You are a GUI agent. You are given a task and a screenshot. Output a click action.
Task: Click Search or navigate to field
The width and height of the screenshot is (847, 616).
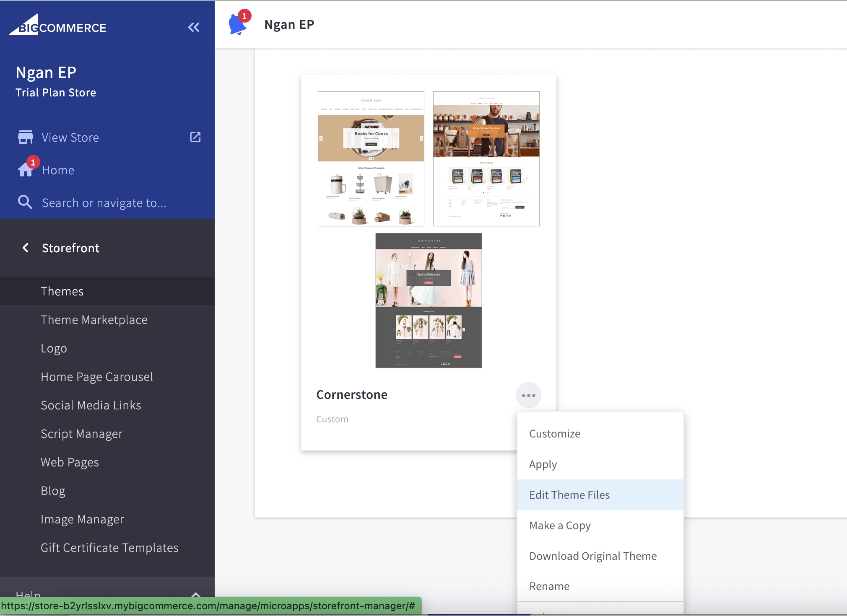[x=104, y=203]
